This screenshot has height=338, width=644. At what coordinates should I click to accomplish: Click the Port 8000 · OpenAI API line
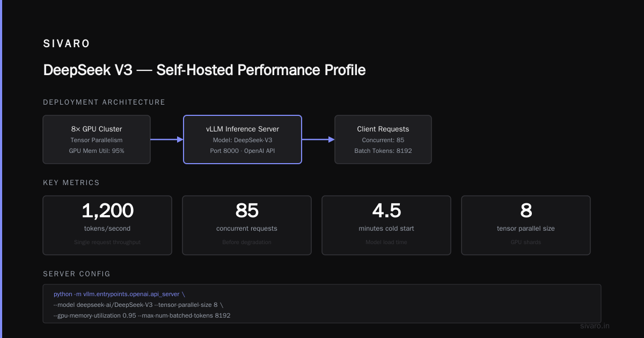click(243, 151)
